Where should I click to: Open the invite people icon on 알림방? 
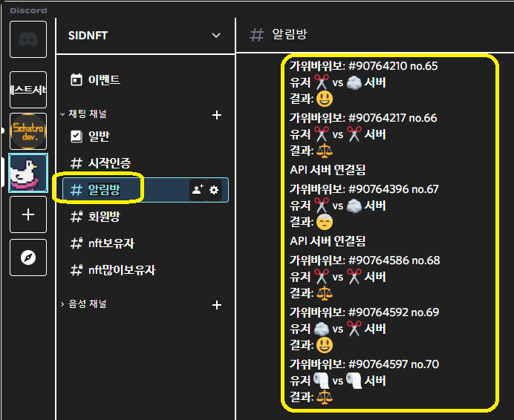click(198, 190)
